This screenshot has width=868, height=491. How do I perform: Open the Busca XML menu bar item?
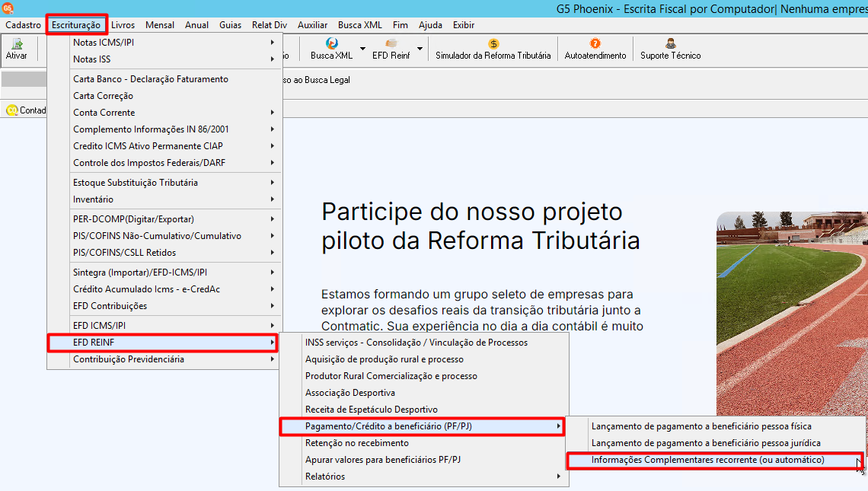pyautogui.click(x=360, y=25)
